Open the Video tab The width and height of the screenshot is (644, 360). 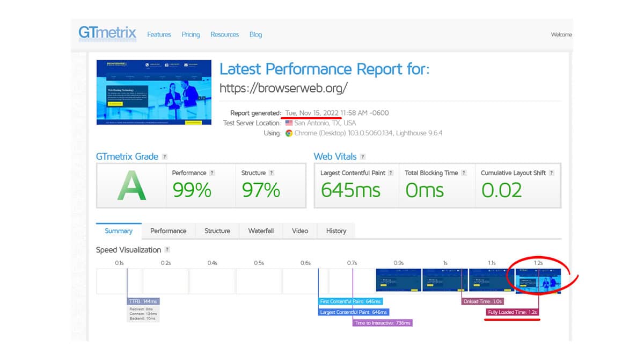300,231
